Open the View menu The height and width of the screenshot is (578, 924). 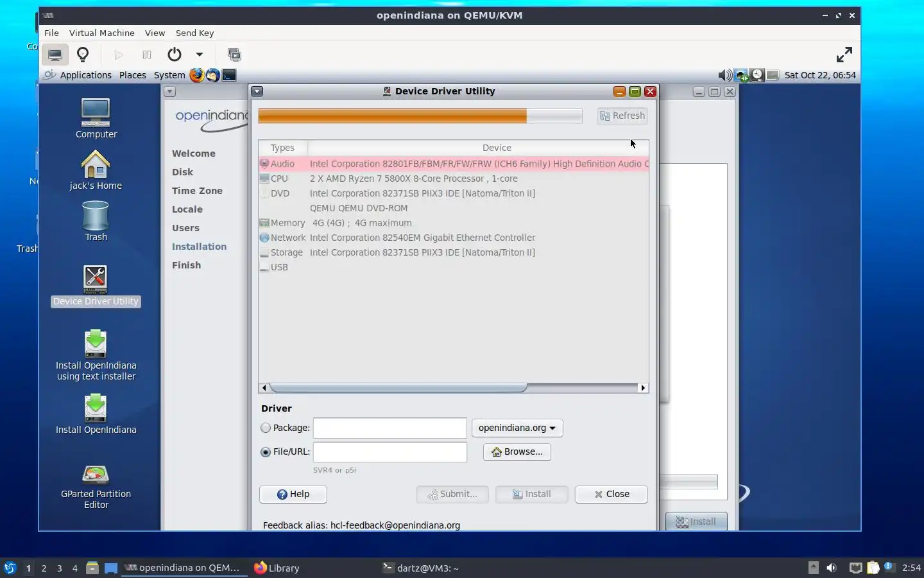coord(155,33)
